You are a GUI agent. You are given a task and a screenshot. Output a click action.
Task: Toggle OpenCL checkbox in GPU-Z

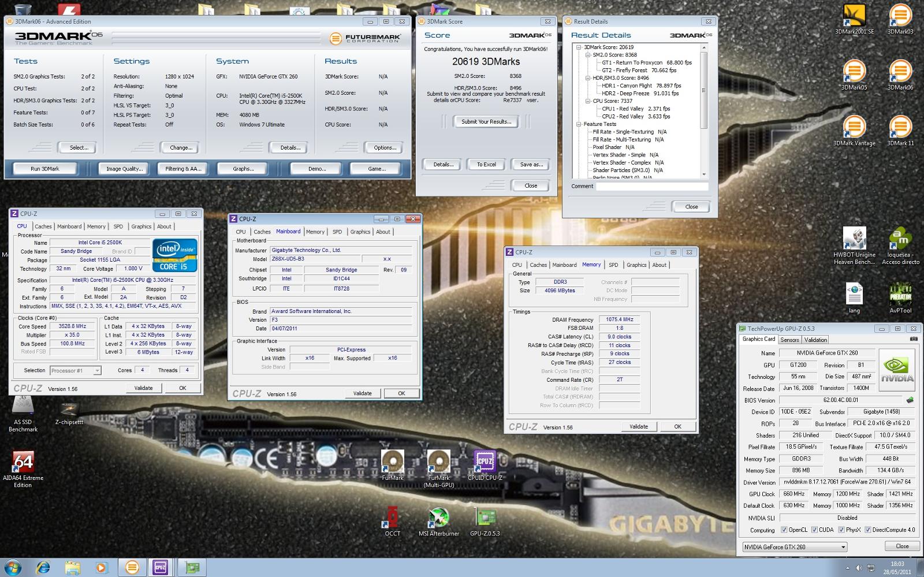[784, 530]
